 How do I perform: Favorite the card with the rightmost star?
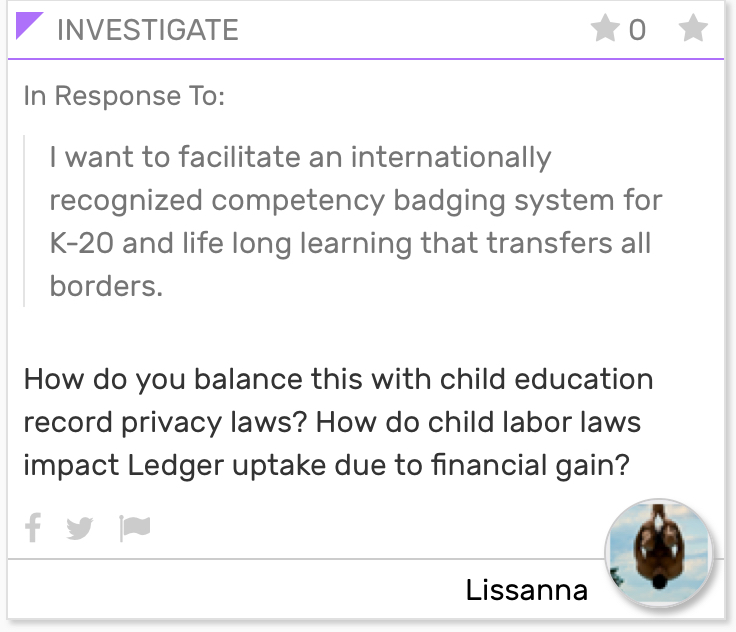pyautogui.click(x=693, y=28)
